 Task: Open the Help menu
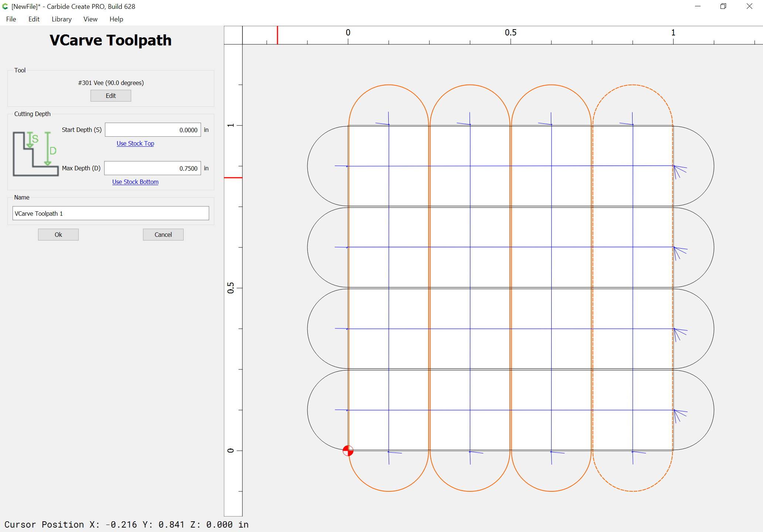[x=116, y=19]
